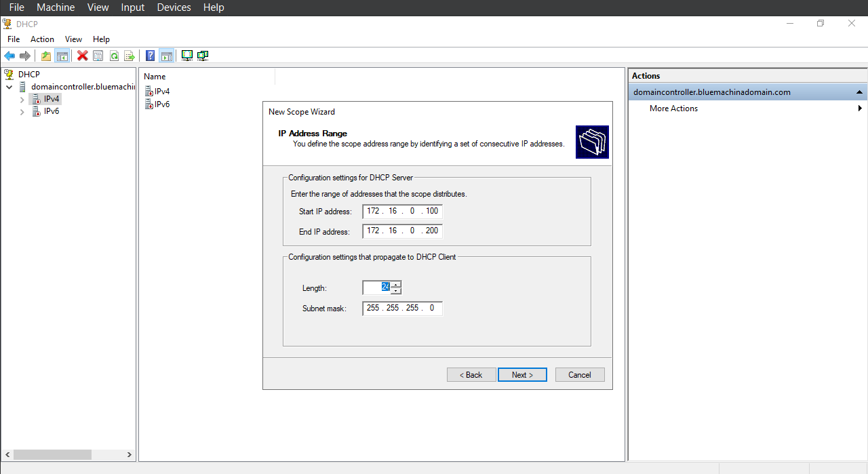Click the Export List toolbar icon

point(130,56)
